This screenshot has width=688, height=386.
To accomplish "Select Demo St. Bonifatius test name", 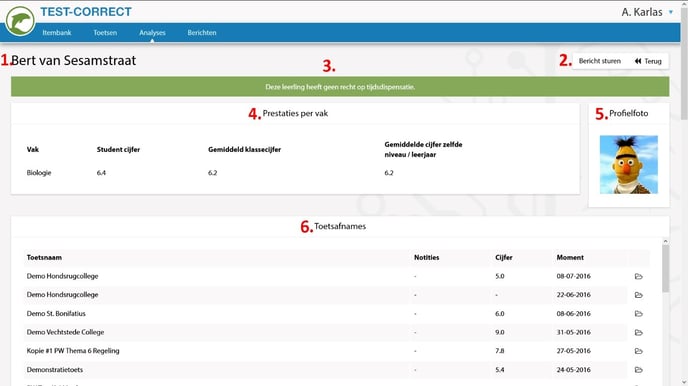I will tap(56, 314).
